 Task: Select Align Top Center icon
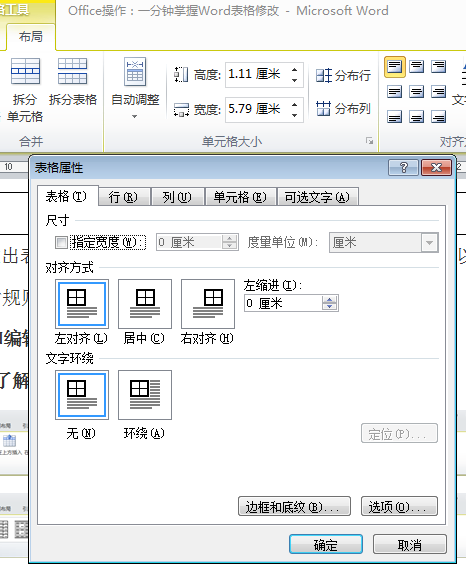(x=416, y=67)
